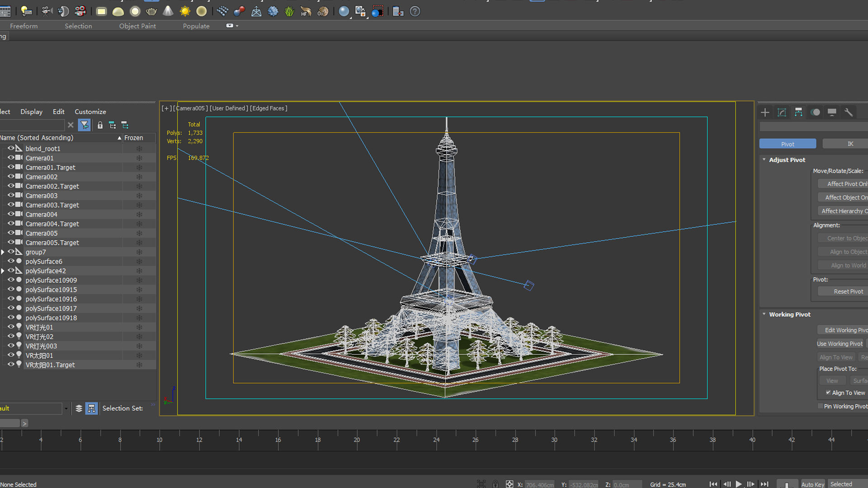Screen dimensions: 868x488
Task: Collapse the Working Pivot rollout
Action: tap(764, 314)
